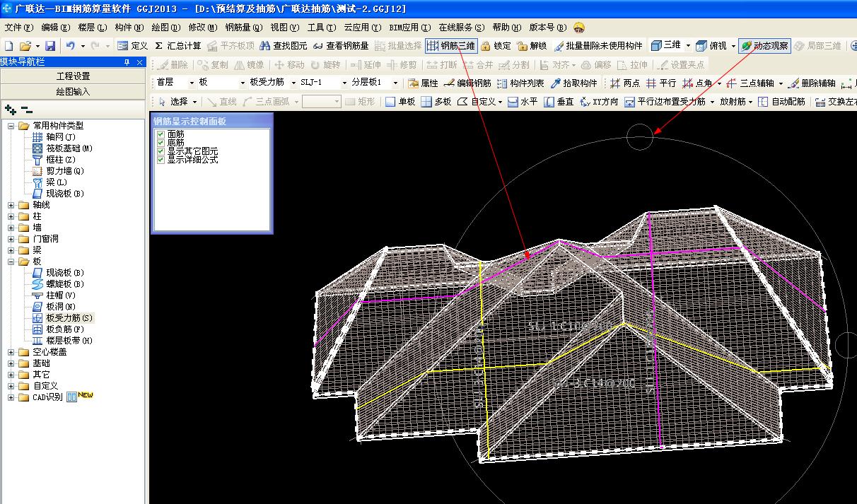Choose 垂直 vertical direction

559,102
